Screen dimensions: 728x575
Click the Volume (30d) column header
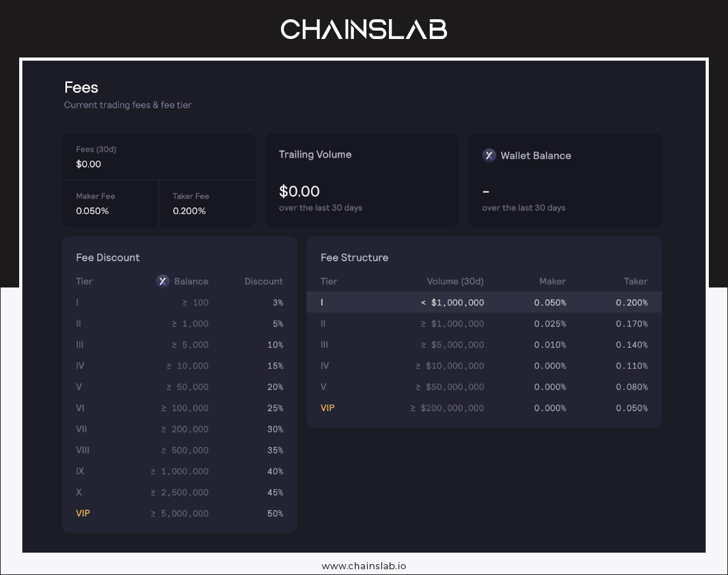(455, 281)
